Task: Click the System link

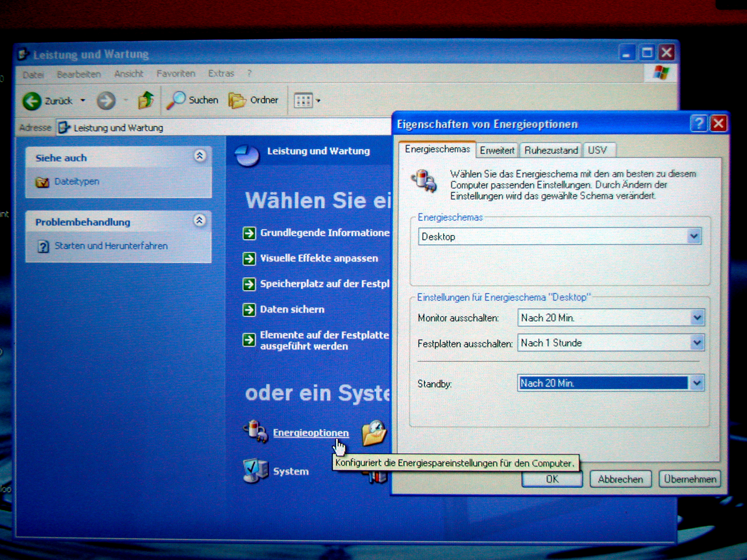Action: point(291,471)
